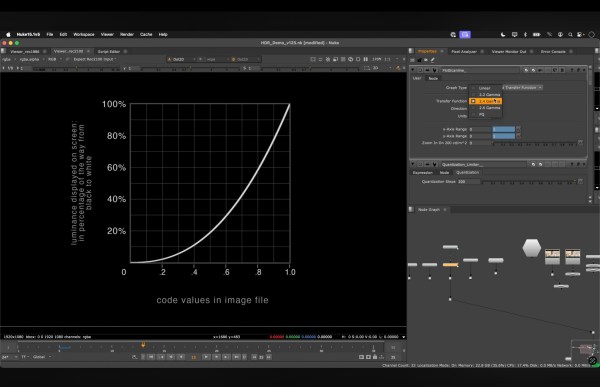This screenshot has height=387, width=600.
Task: Open the Viewer Monitor Out tab
Action: (x=509, y=51)
